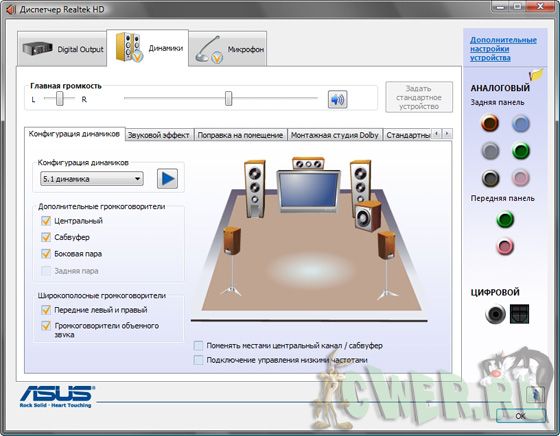Uncheck the Центральный speaker checkbox
The height and width of the screenshot is (436, 560).
point(46,221)
